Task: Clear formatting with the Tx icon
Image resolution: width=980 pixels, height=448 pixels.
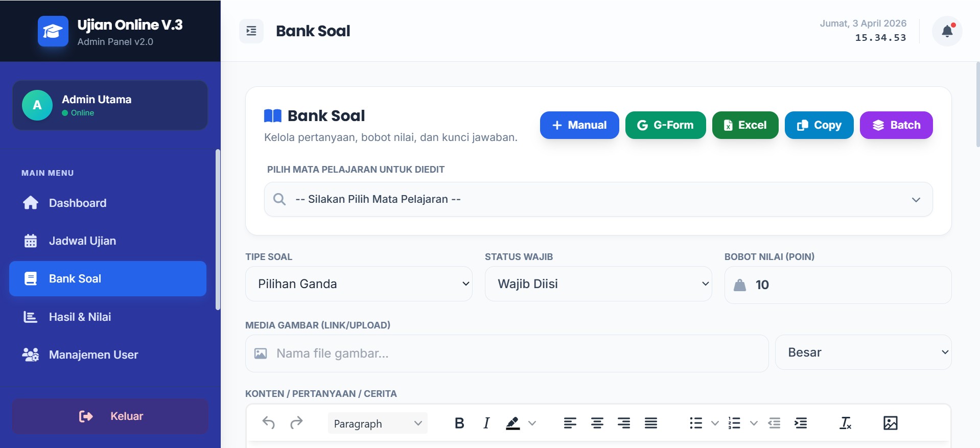Action: (x=845, y=423)
